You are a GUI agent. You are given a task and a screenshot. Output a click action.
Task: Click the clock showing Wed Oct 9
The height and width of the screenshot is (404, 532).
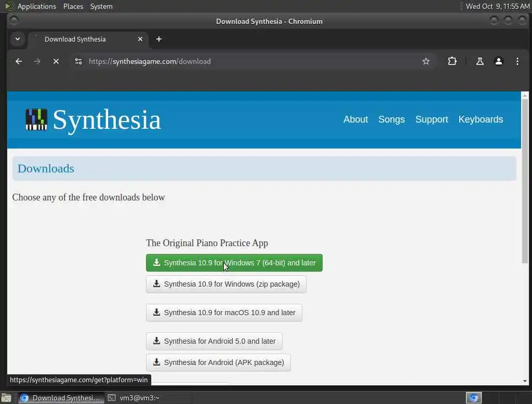click(x=497, y=6)
